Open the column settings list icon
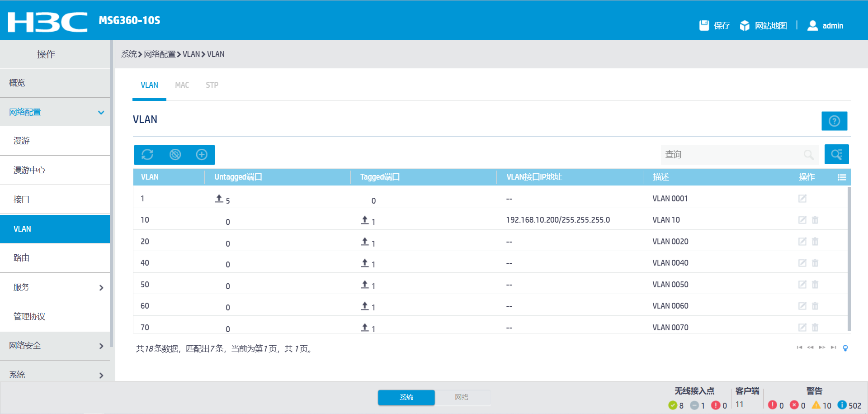The width and height of the screenshot is (868, 414). (x=841, y=177)
